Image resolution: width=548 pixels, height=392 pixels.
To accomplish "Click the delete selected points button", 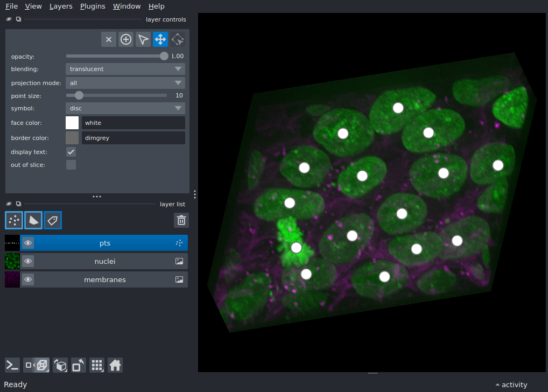I will pos(109,39).
